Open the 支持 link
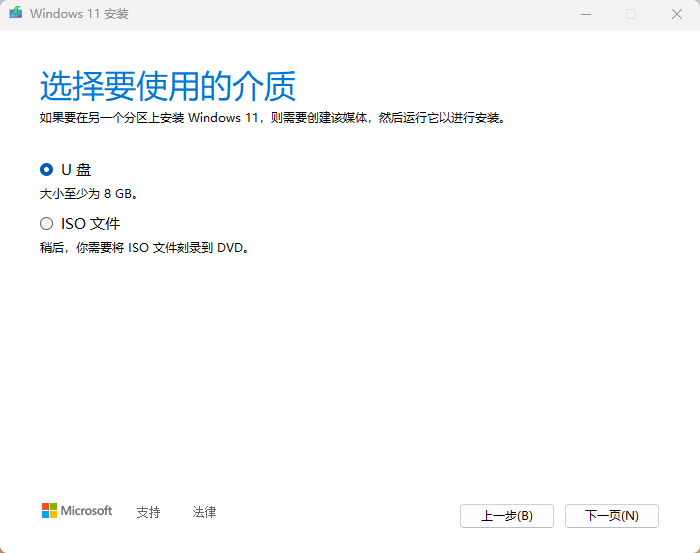Screen dimensions: 700x553 click(x=148, y=512)
